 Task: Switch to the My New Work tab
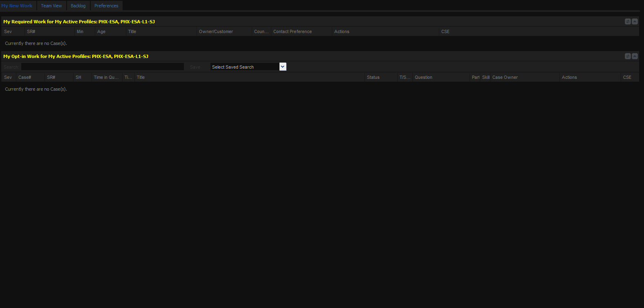pyautogui.click(x=17, y=6)
